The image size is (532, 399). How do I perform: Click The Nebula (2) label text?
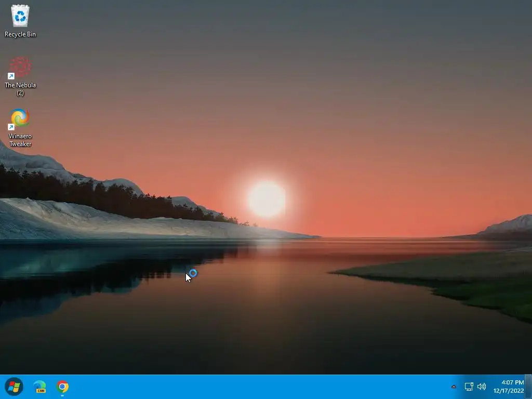pyautogui.click(x=20, y=89)
